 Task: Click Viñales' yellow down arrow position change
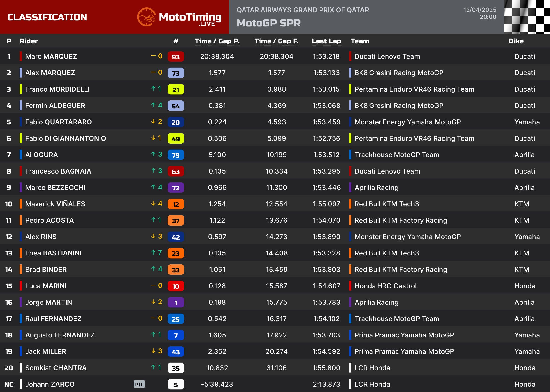(x=153, y=203)
